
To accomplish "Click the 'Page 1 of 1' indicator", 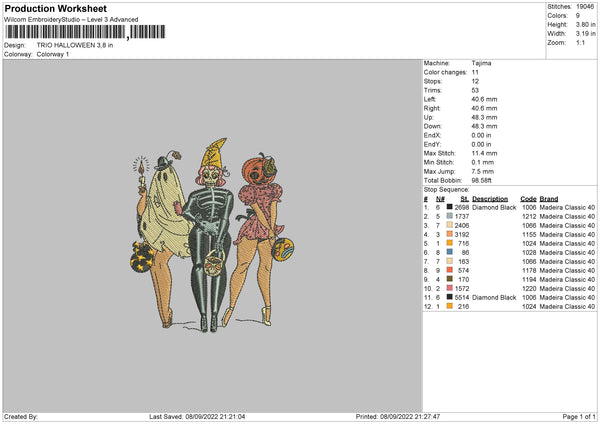I will [x=579, y=416].
